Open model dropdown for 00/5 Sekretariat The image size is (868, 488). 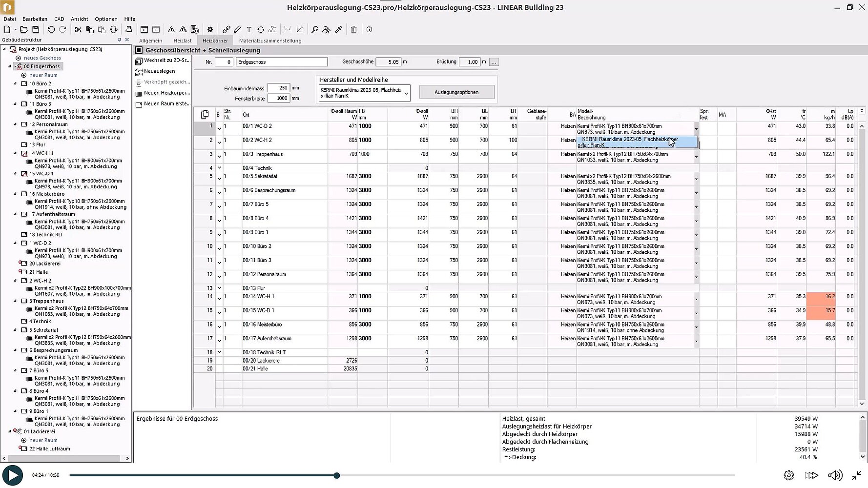[x=696, y=179]
